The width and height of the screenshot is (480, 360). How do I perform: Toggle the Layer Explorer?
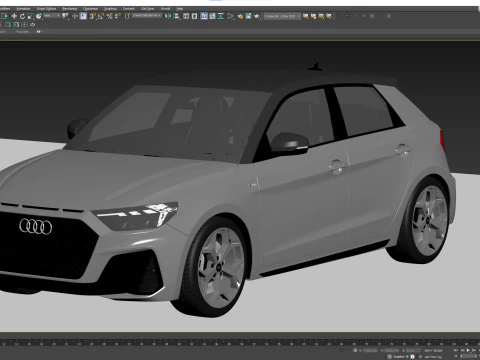pyautogui.click(x=194, y=16)
